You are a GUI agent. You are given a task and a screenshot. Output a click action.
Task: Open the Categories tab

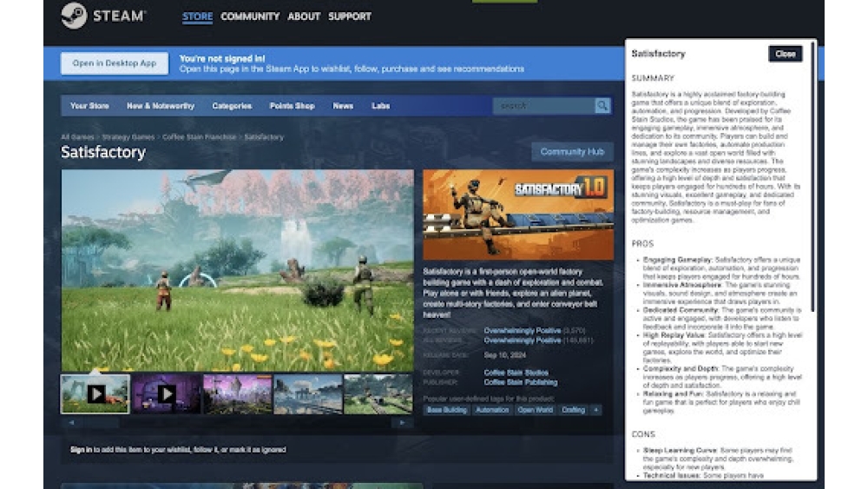click(x=232, y=106)
